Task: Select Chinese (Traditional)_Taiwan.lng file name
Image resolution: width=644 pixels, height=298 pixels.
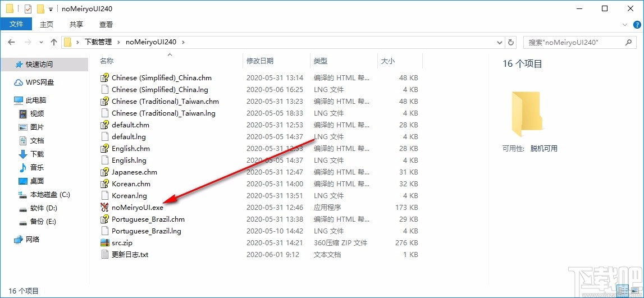Action: point(163,113)
